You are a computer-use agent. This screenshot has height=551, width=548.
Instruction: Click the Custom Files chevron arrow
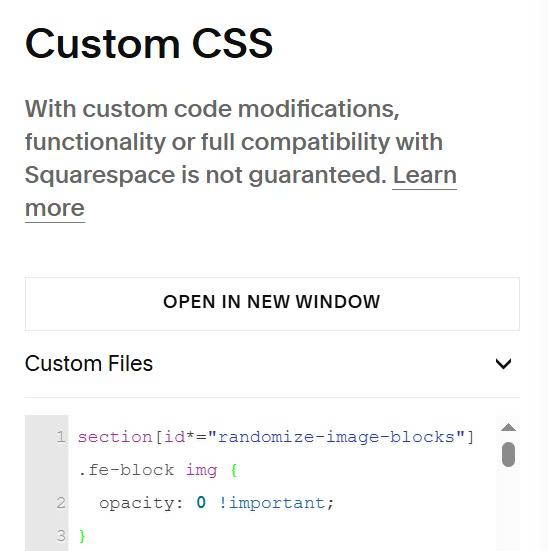pyautogui.click(x=503, y=364)
